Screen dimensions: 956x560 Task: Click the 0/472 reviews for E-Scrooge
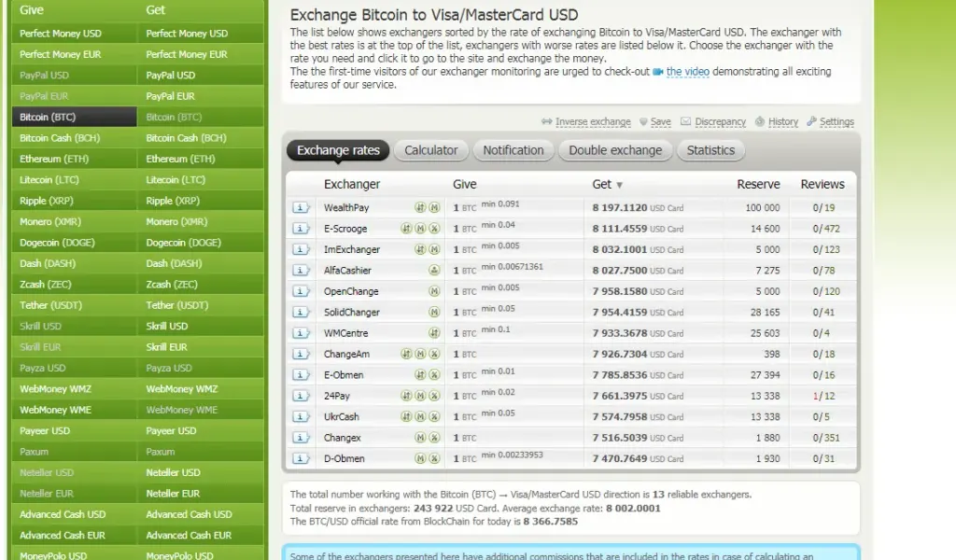pos(826,229)
